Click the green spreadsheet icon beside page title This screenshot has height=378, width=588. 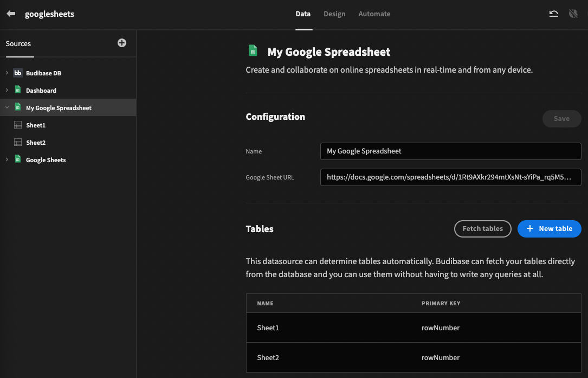253,50
